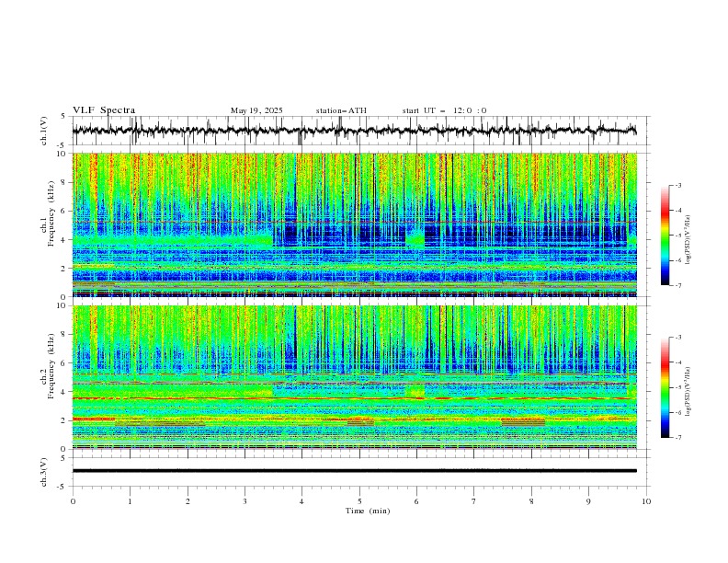Click tick label "10" on time axis

(x=646, y=501)
